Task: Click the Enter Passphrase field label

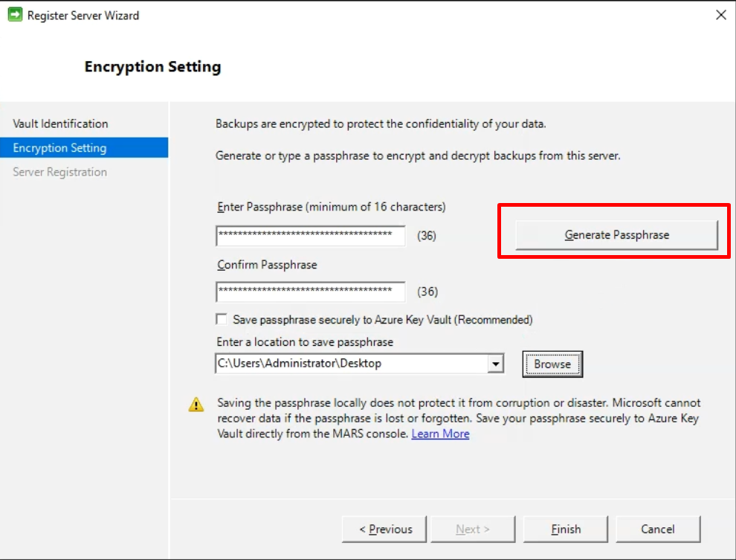Action: click(332, 207)
